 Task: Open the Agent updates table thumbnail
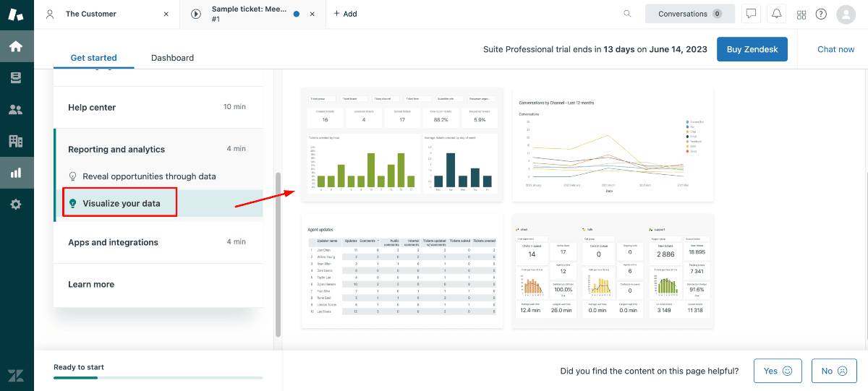pyautogui.click(x=401, y=271)
